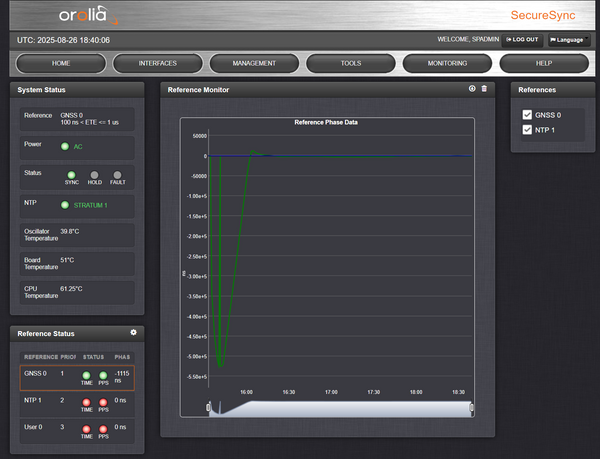Click the green Power AC indicator
Viewport: 600px width, 459px height.
65,146
